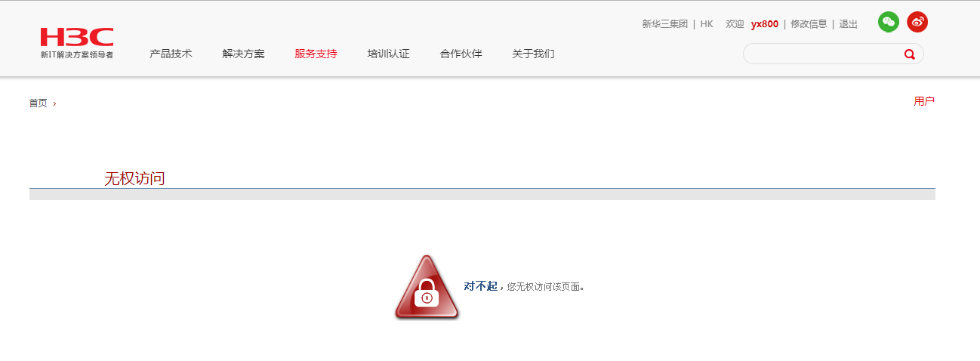Open the 服务支持 menu
The image size is (980, 361).
(316, 54)
